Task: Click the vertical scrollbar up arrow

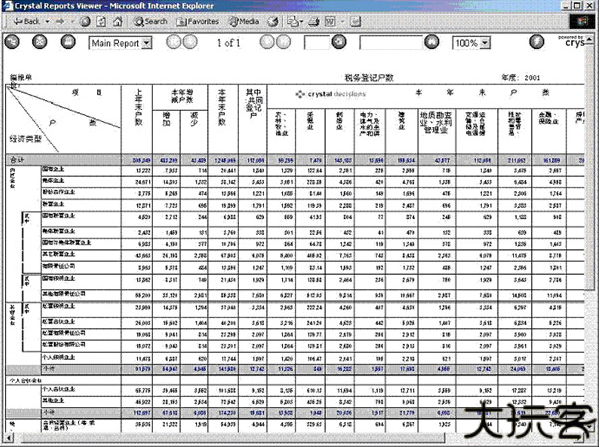Action: pyautogui.click(x=591, y=37)
